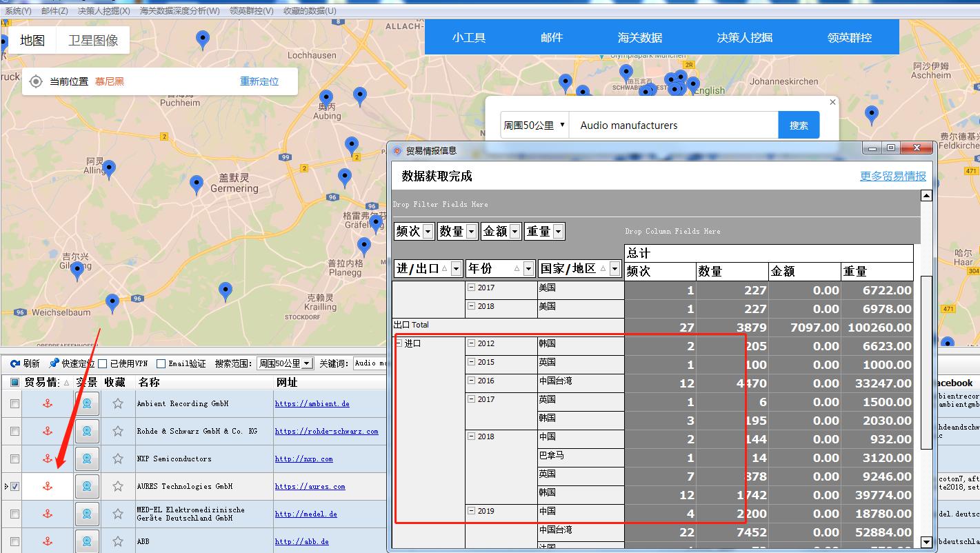The height and width of the screenshot is (553, 980).
Task: Open 实景 street view for Rohde & Schwarz
Action: coord(86,431)
